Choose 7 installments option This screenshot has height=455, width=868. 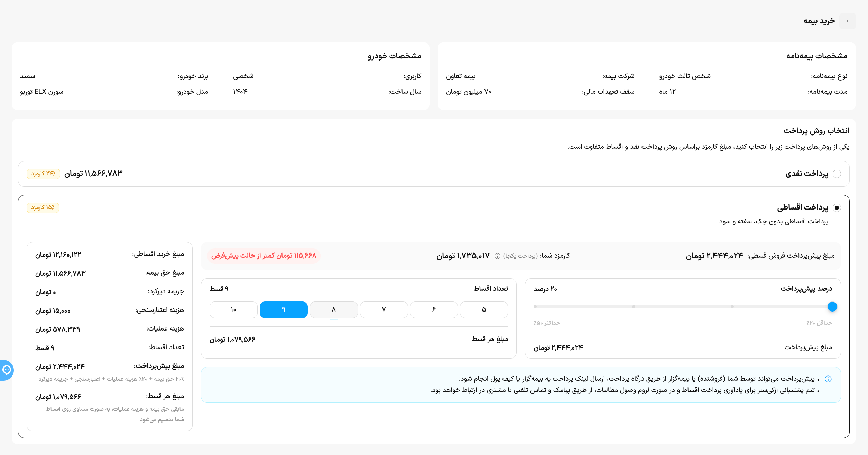click(384, 309)
